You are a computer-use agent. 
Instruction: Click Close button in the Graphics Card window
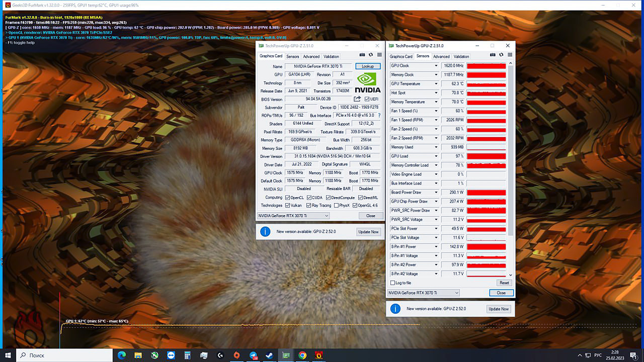click(370, 216)
